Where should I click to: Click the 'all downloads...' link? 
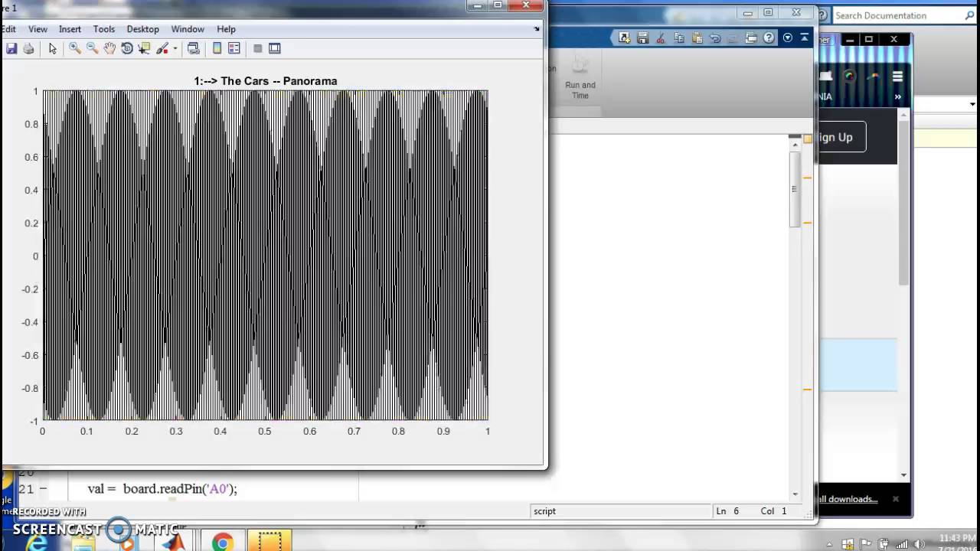point(848,499)
